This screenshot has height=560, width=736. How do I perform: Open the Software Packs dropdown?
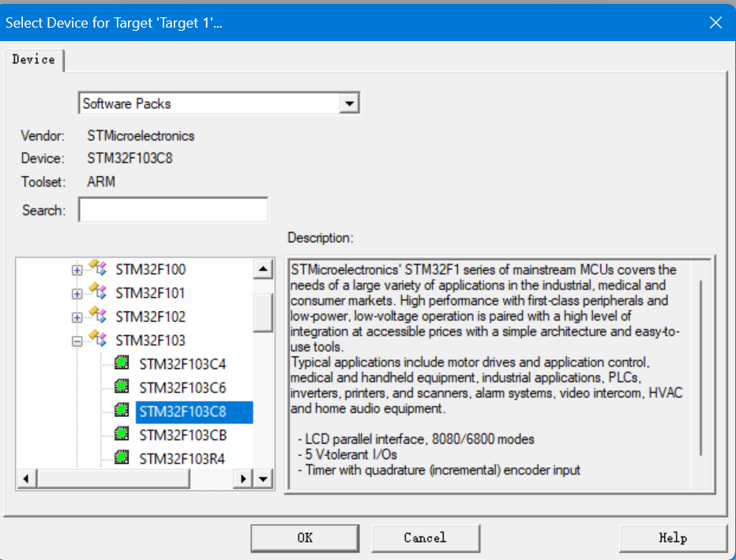(349, 103)
